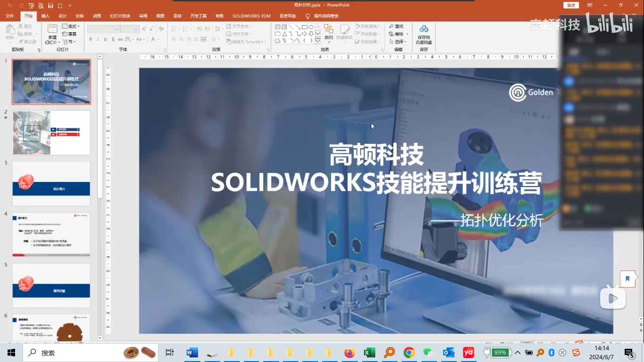The width and height of the screenshot is (644, 362).
Task: Toggle Italic formatting button
Action: click(x=98, y=40)
